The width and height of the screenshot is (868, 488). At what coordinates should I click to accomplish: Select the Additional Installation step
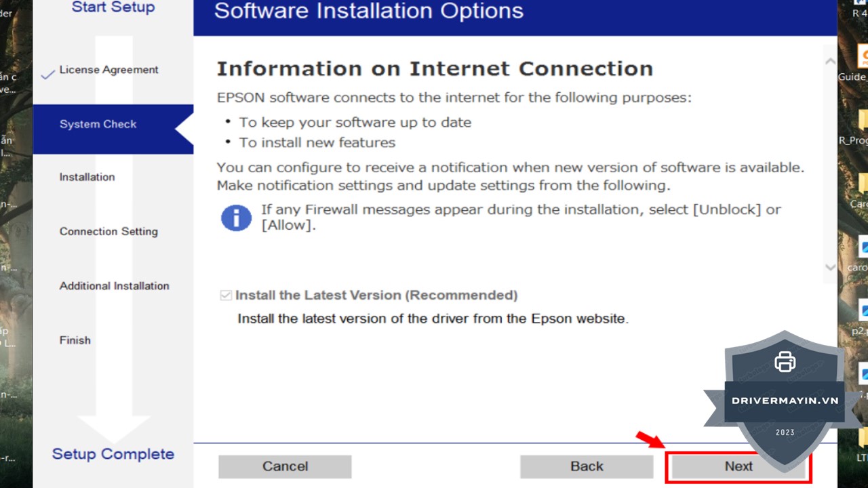[114, 286]
